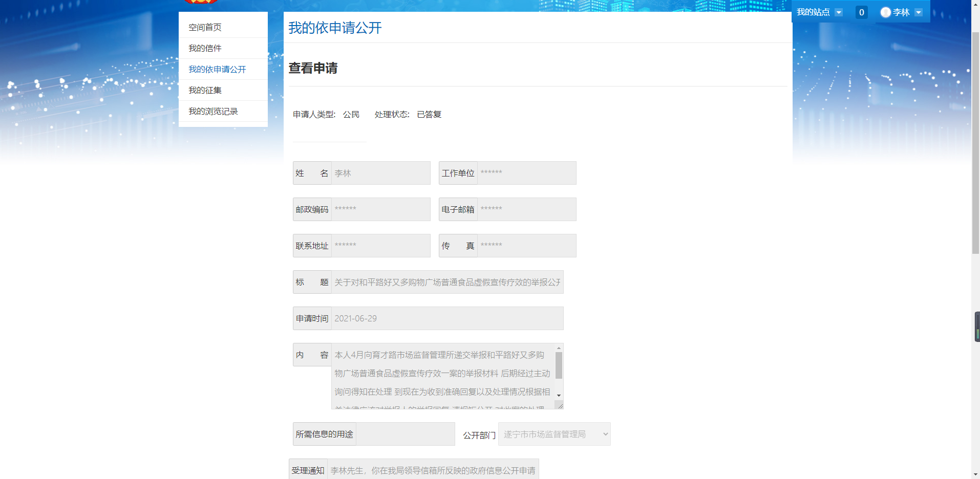
Task: Open 我的信件 from the sidebar menu
Action: point(205,48)
